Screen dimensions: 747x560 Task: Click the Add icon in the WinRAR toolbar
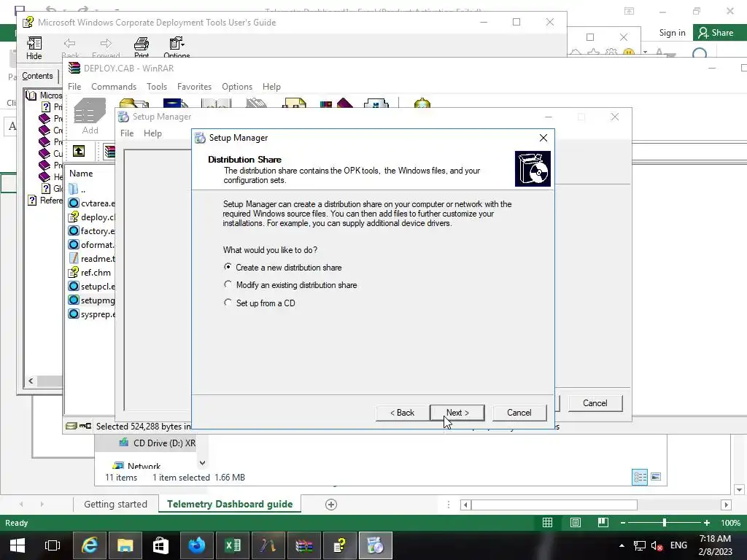pyautogui.click(x=90, y=111)
